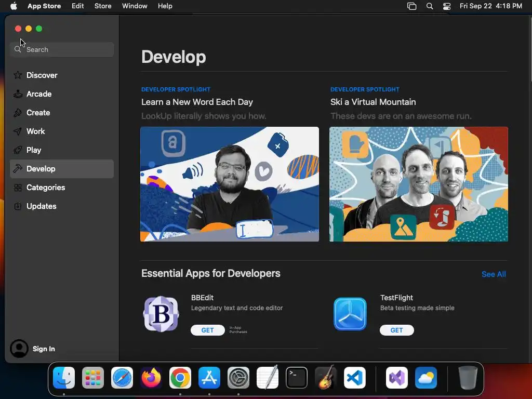Click the Develop hammer icon
Screen dimensions: 532x399
click(x=18, y=169)
